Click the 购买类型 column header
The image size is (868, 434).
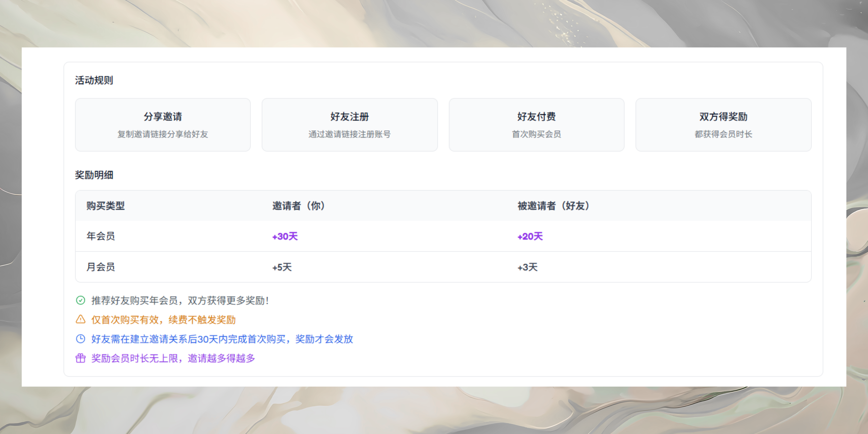coord(105,205)
